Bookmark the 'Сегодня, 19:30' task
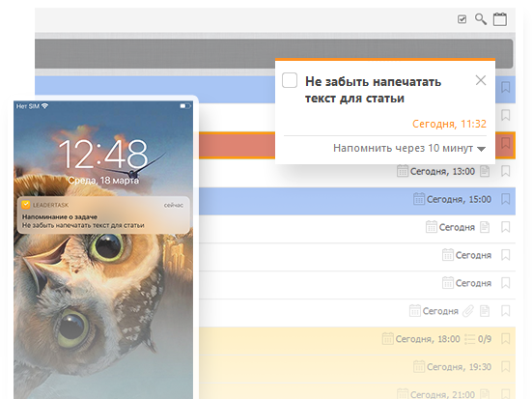 point(505,367)
